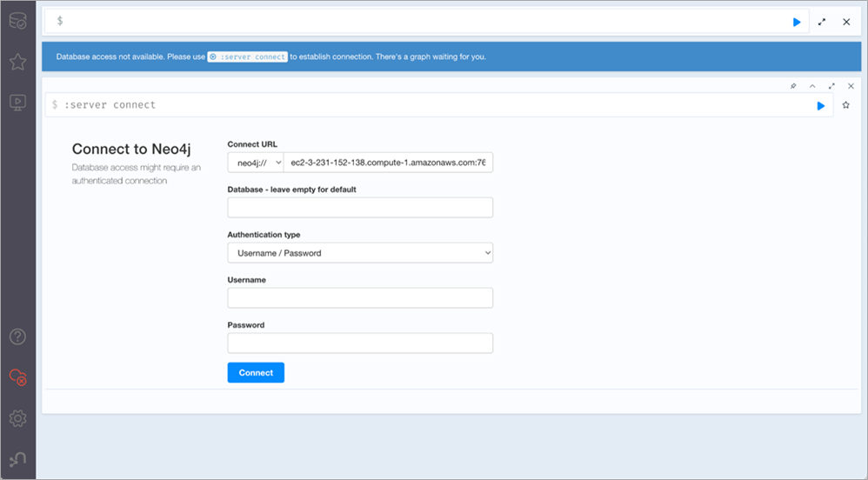Click the :server connect command text
This screenshot has height=480, width=868.
110,104
